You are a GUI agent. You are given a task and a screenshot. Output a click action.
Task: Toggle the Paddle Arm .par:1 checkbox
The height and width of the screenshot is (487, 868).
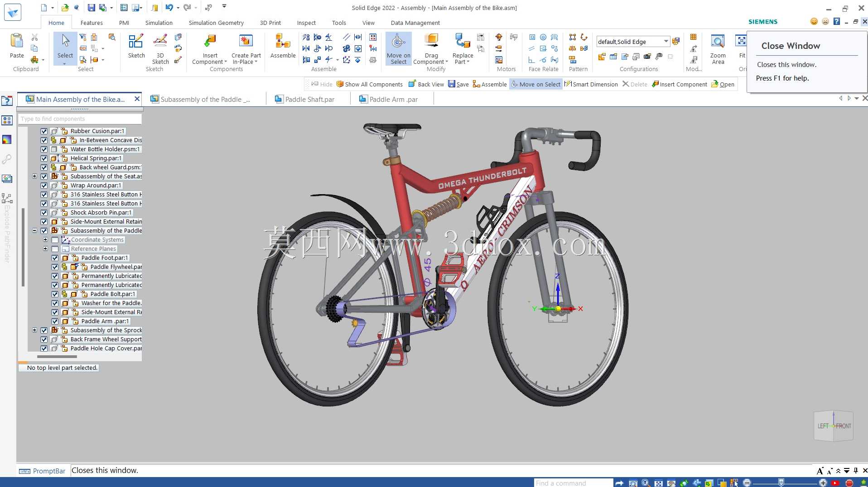click(55, 321)
